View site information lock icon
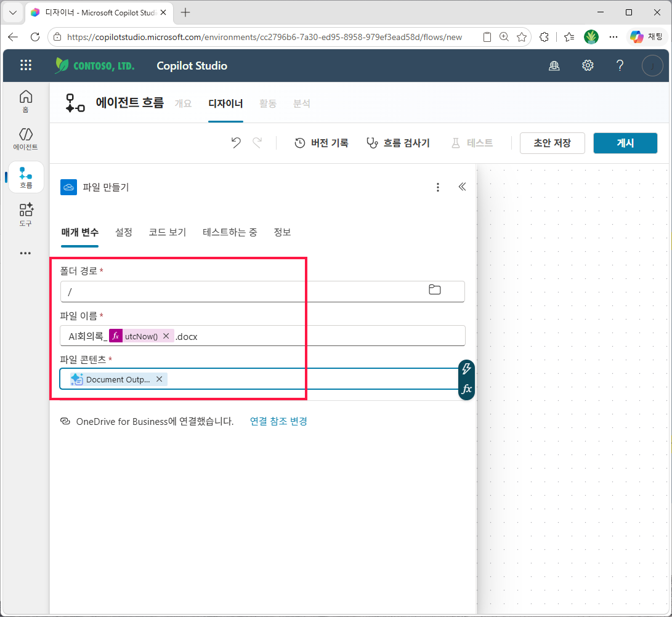Viewport: 672px width, 617px height. click(x=57, y=38)
